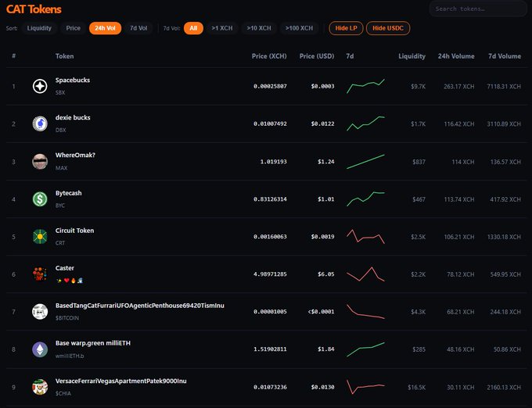Open Base warp.green milliETH token name

click(x=93, y=343)
